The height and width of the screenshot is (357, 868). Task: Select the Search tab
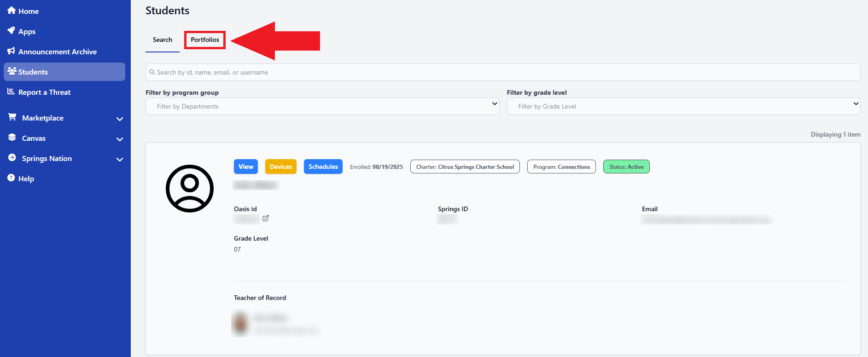click(163, 40)
